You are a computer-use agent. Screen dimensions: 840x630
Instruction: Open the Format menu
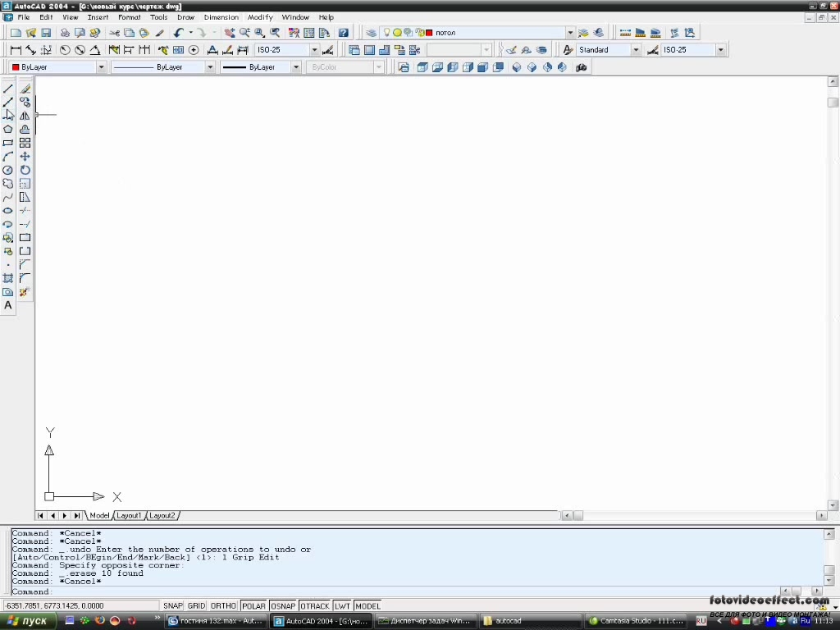click(x=129, y=17)
